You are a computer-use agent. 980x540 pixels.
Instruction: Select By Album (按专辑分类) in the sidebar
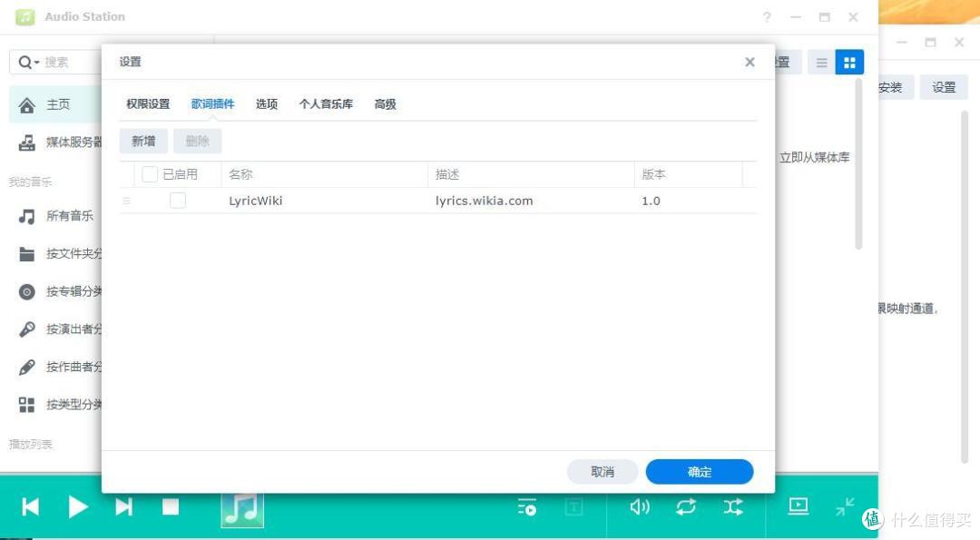point(56,292)
